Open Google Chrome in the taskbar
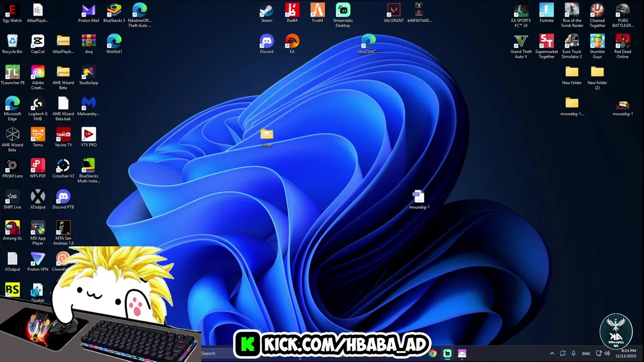 [433, 353]
